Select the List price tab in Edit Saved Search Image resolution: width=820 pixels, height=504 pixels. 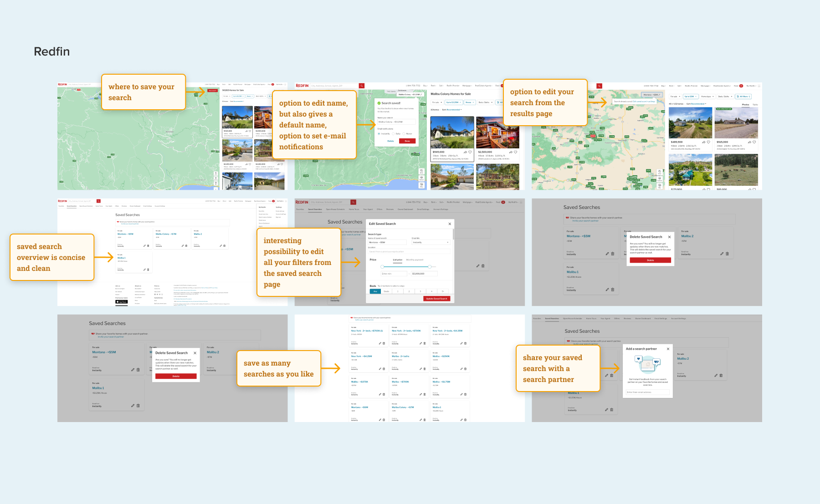pos(398,260)
